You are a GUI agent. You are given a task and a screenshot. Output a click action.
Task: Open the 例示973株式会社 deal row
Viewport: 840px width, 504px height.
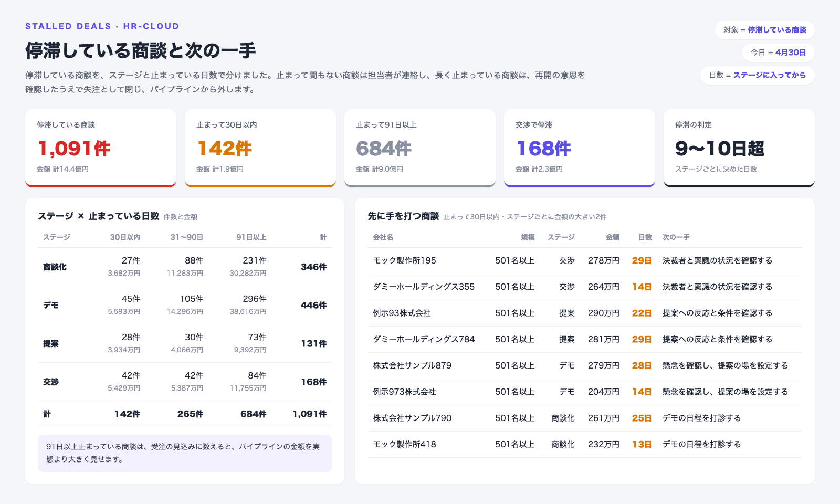[585, 392]
